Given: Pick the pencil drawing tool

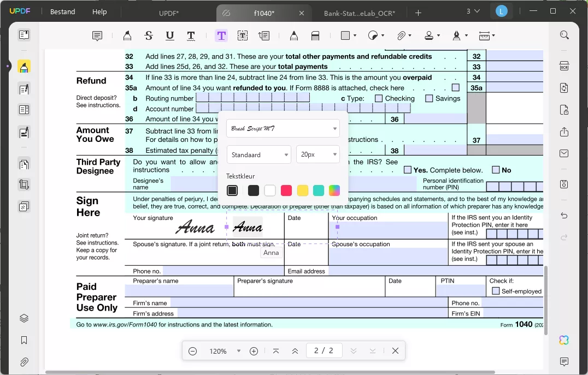Looking at the screenshot, I should tap(294, 35).
